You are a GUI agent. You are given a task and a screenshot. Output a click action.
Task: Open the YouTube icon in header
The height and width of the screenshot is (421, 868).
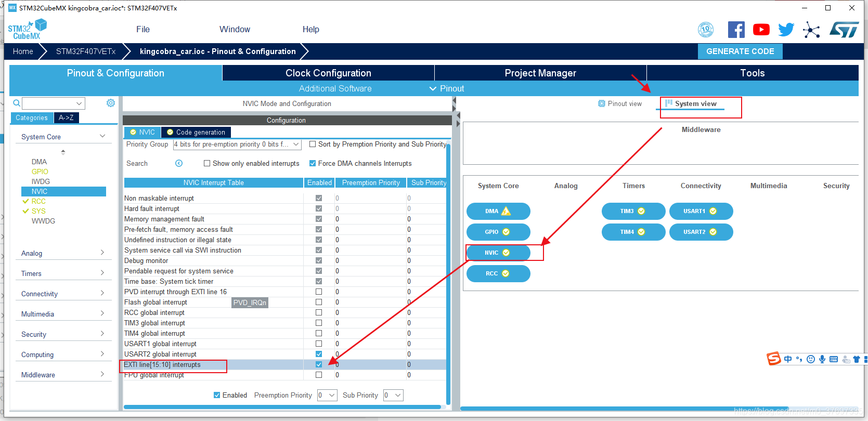[x=761, y=30]
